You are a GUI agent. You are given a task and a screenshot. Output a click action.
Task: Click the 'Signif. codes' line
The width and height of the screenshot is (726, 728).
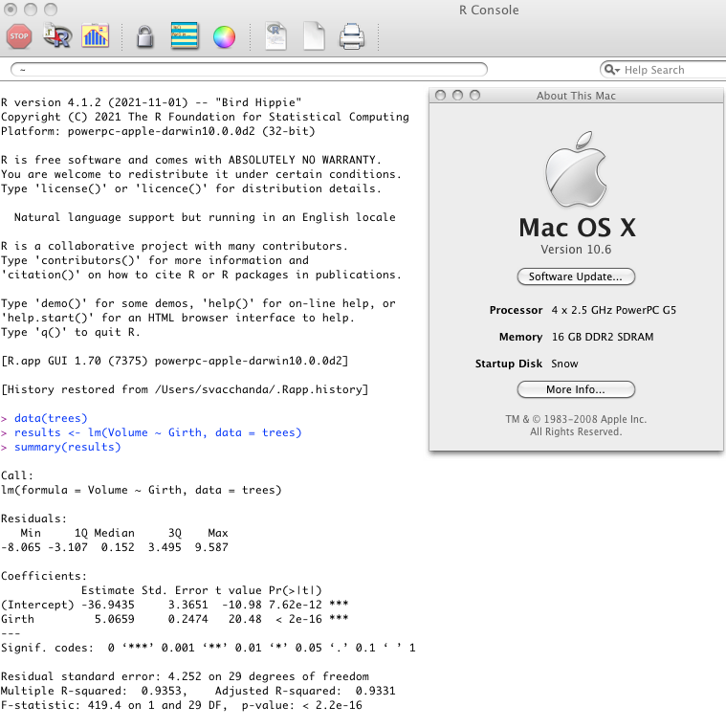pos(208,648)
